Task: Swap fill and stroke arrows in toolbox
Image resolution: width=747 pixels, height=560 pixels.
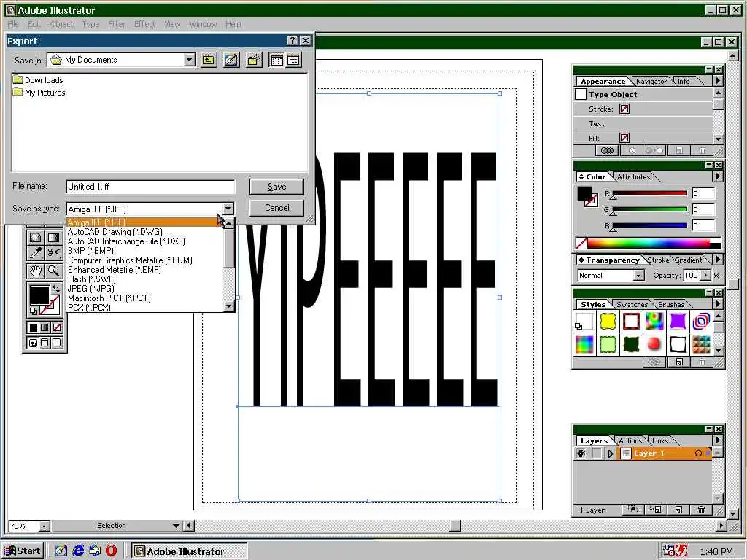Action: pyautogui.click(x=55, y=289)
